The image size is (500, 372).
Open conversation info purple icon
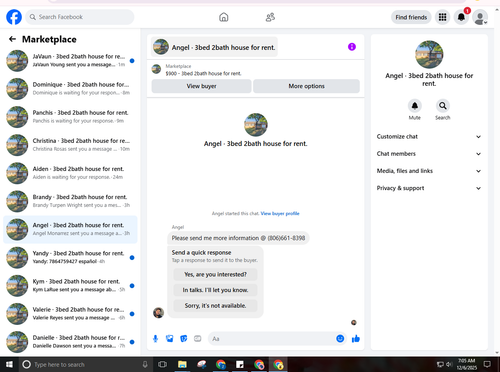(x=352, y=47)
